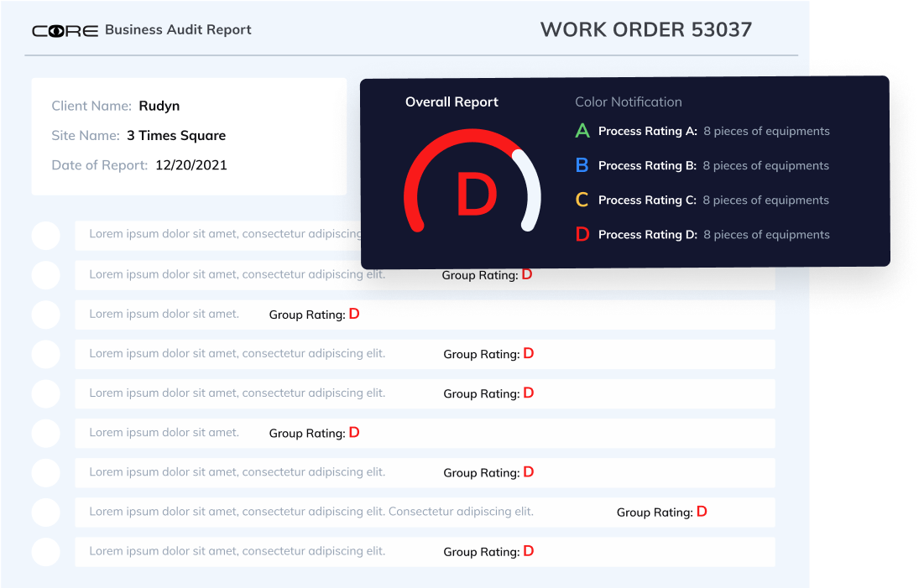The height and width of the screenshot is (588, 924).
Task: Click the client name Rudyn
Action: click(159, 106)
